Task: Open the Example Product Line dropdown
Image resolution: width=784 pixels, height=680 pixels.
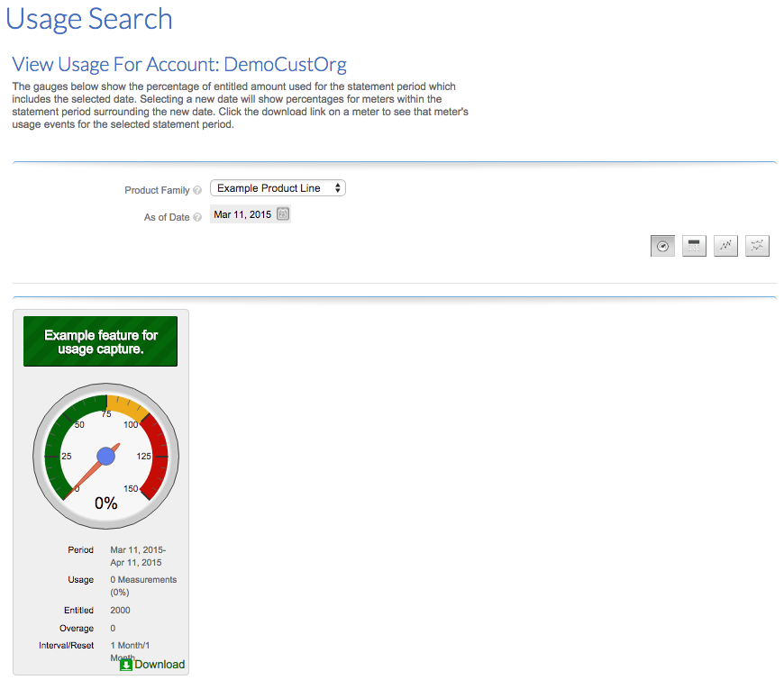Action: [x=278, y=188]
